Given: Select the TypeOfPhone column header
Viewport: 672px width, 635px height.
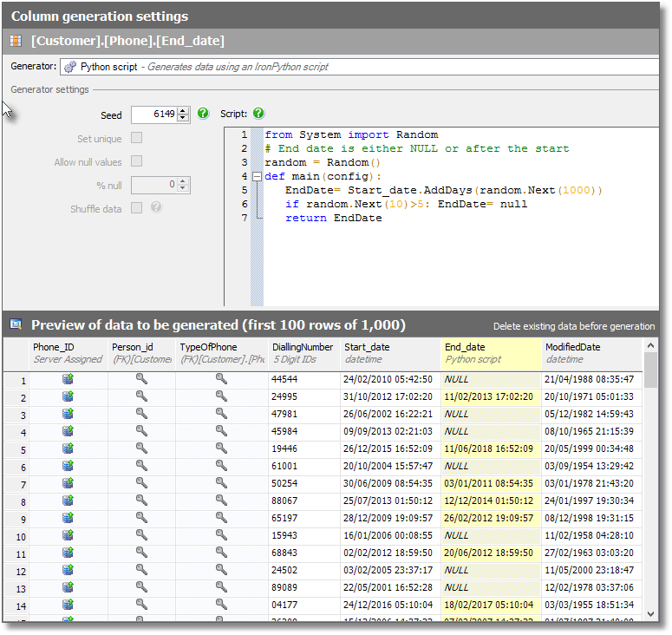Looking at the screenshot, I should pyautogui.click(x=222, y=353).
